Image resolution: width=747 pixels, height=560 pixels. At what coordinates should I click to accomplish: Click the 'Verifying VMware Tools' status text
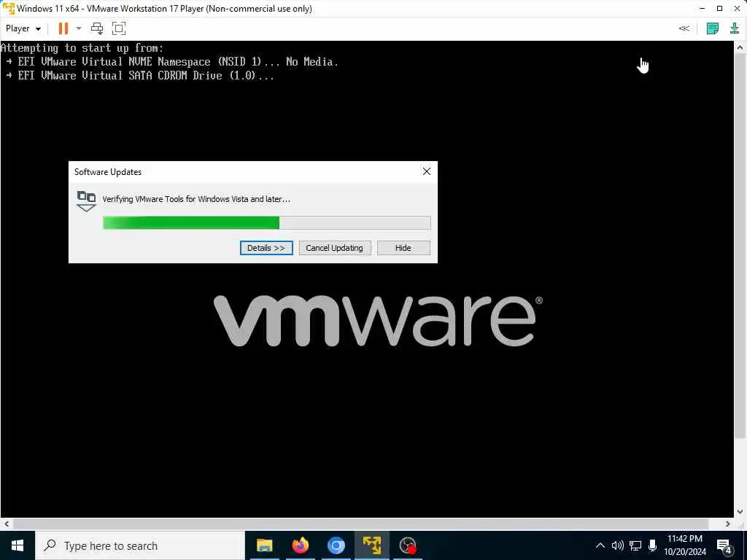coord(196,199)
